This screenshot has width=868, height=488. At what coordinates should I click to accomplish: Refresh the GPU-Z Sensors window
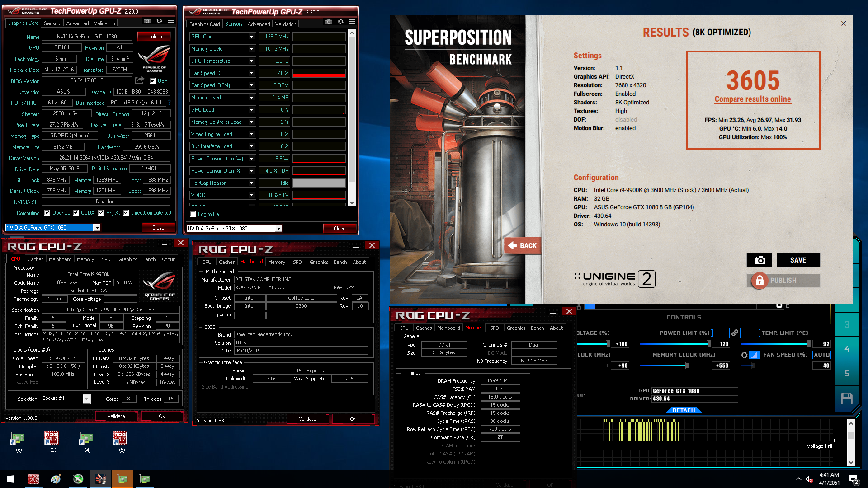click(340, 22)
